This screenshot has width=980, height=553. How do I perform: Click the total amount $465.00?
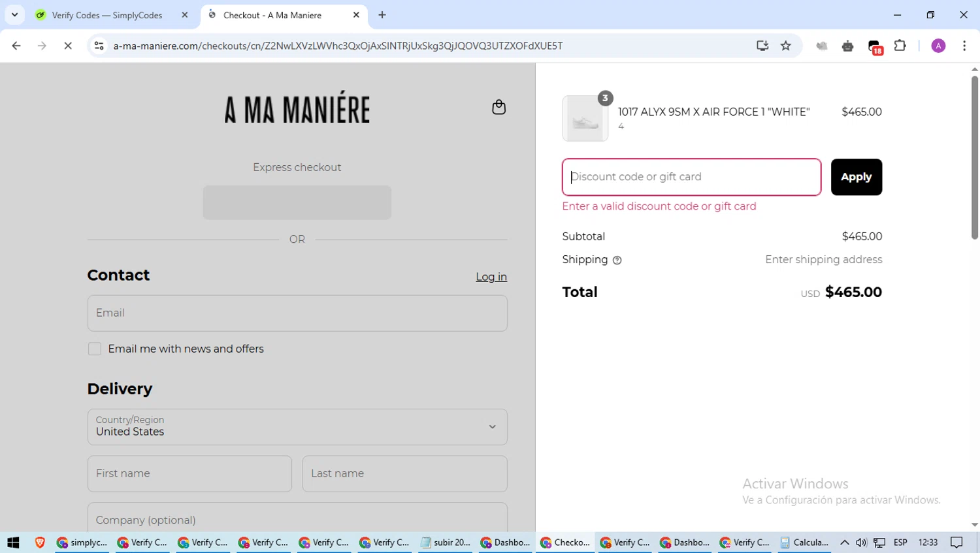click(853, 292)
